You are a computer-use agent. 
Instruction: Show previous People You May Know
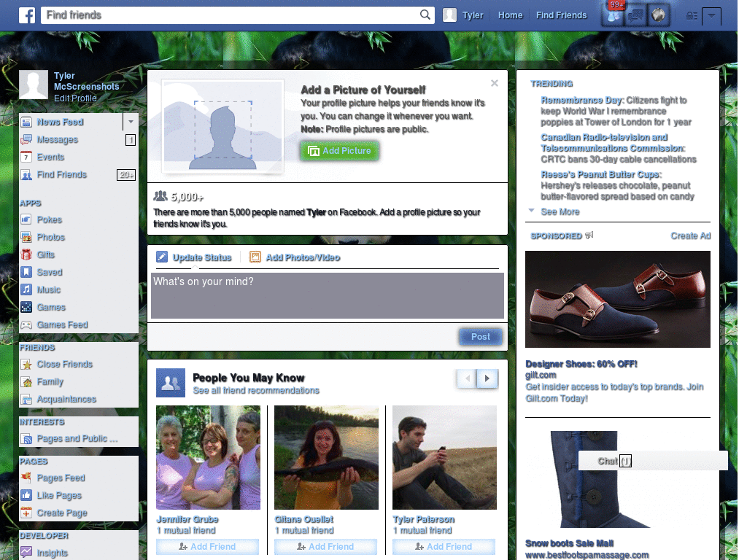tap(468, 378)
